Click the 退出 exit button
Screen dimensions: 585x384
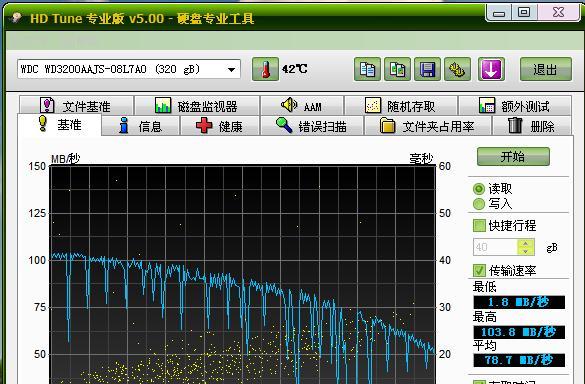(x=546, y=69)
